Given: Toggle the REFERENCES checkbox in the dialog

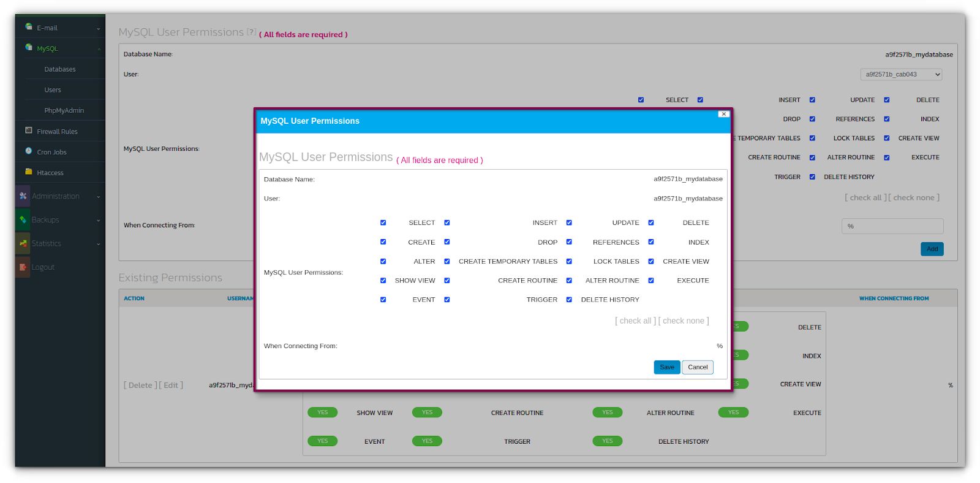Looking at the screenshot, I should click(x=569, y=241).
